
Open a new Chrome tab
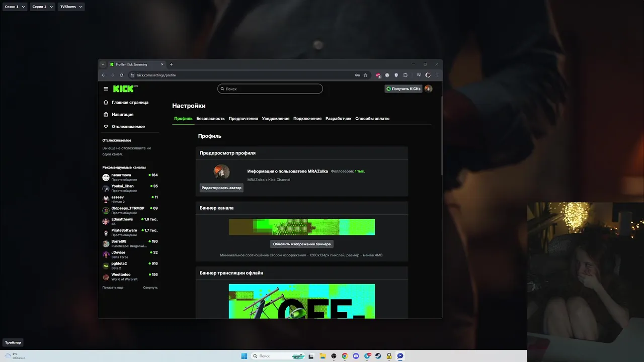171,64
